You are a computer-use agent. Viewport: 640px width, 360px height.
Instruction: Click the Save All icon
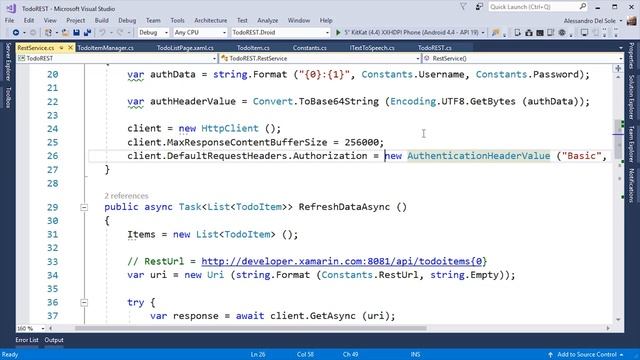coord(87,32)
